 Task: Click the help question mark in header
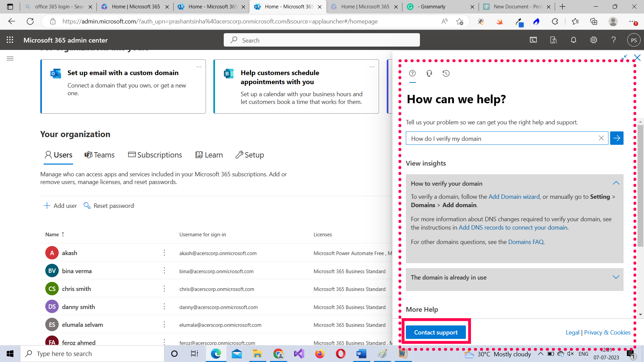coord(613,40)
